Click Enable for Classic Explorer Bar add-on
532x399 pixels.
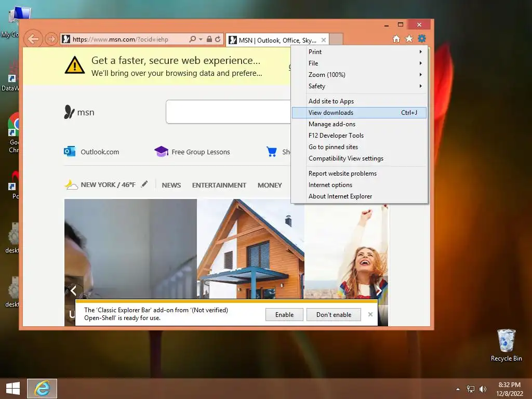[284, 314]
